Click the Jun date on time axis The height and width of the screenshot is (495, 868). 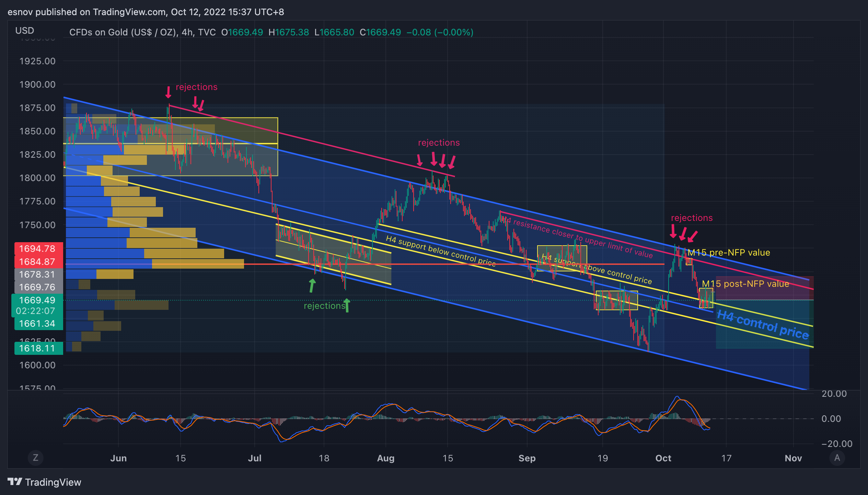118,458
